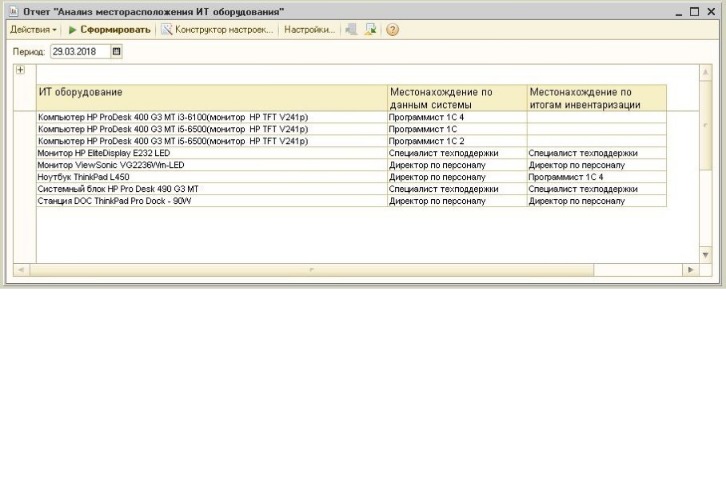Select the Ноутбук ThinkPad L450 row cell

tap(212, 177)
